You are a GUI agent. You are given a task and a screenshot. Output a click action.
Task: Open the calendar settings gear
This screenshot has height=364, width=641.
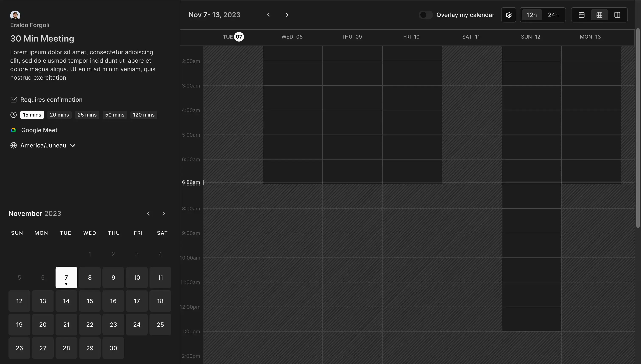(x=509, y=15)
